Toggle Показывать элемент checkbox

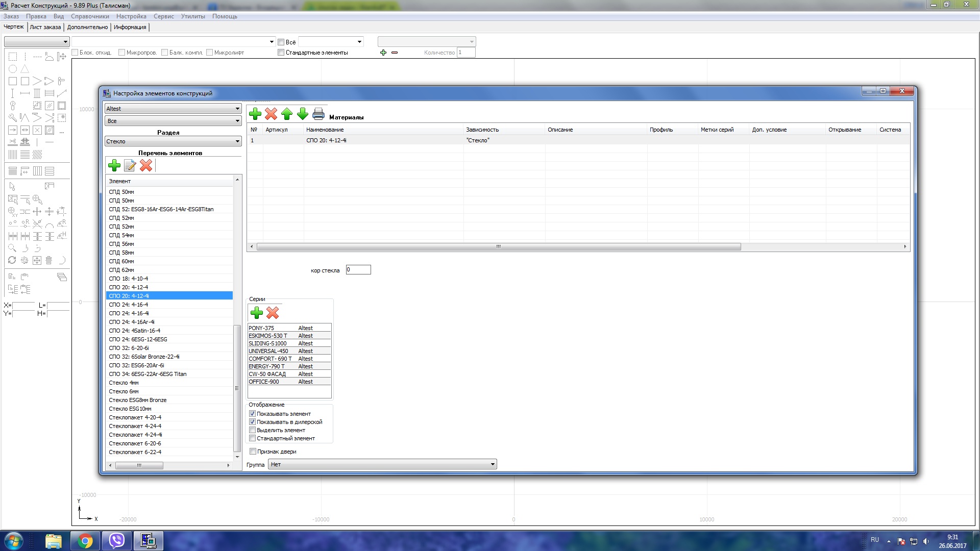pyautogui.click(x=252, y=414)
